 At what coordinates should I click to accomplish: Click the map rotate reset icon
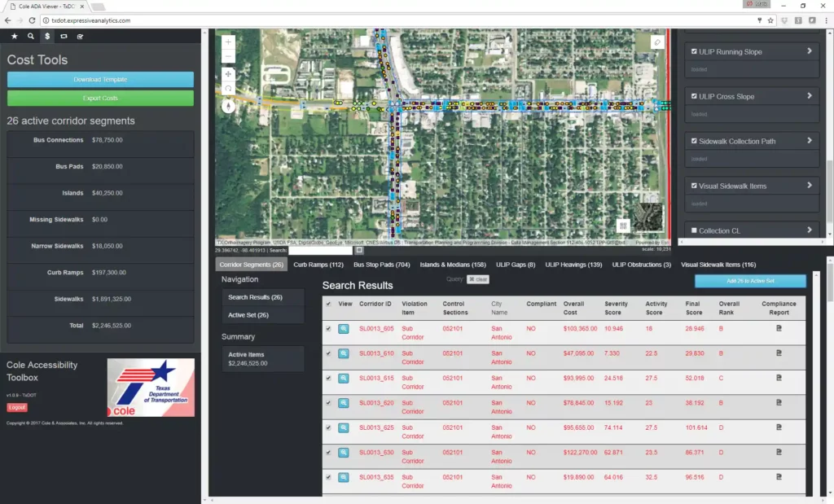228,89
